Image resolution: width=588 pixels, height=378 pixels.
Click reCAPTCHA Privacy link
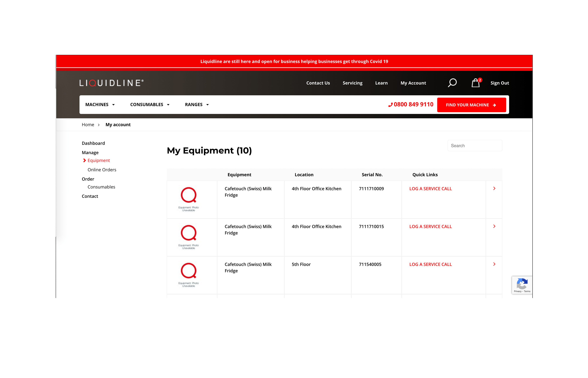pos(517,291)
